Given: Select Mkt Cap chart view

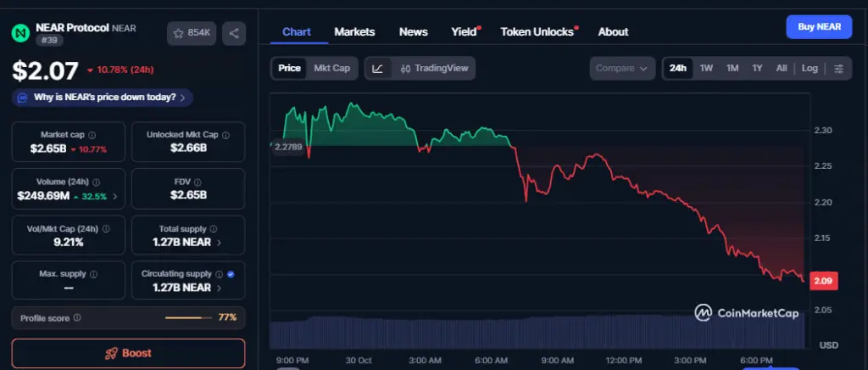Looking at the screenshot, I should [x=331, y=69].
